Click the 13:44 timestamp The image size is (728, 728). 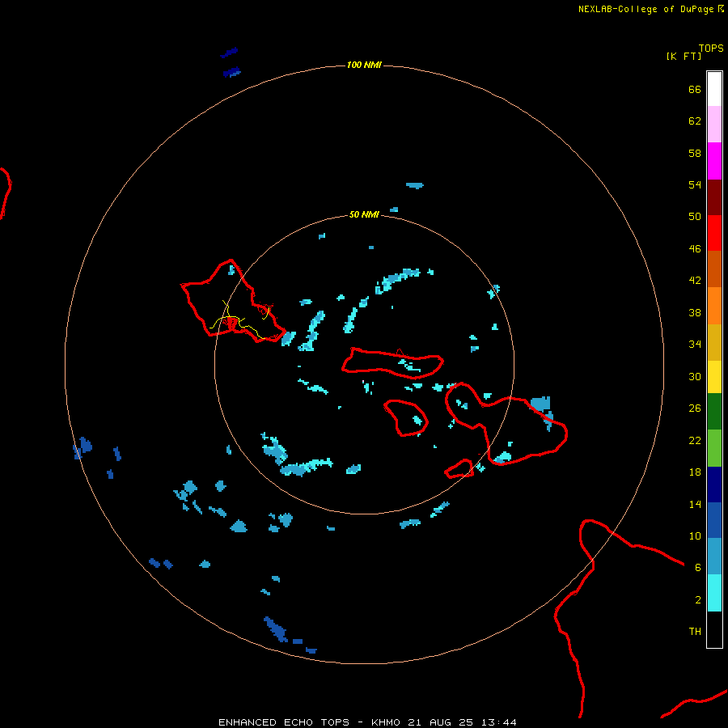pos(498,722)
